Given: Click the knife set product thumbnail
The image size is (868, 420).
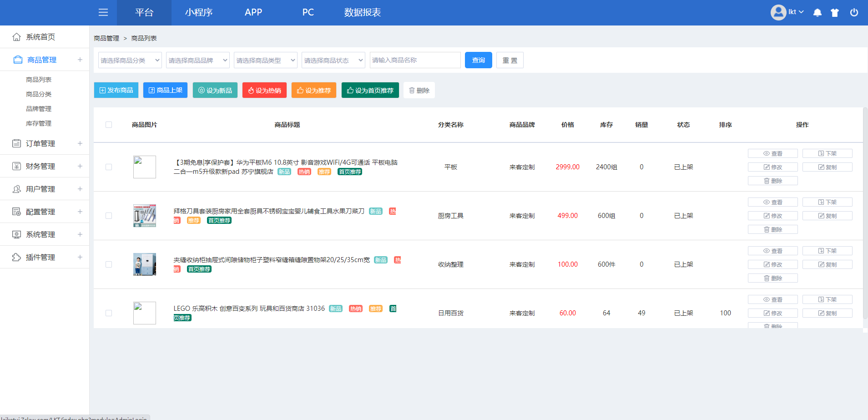Looking at the screenshot, I should click(145, 216).
